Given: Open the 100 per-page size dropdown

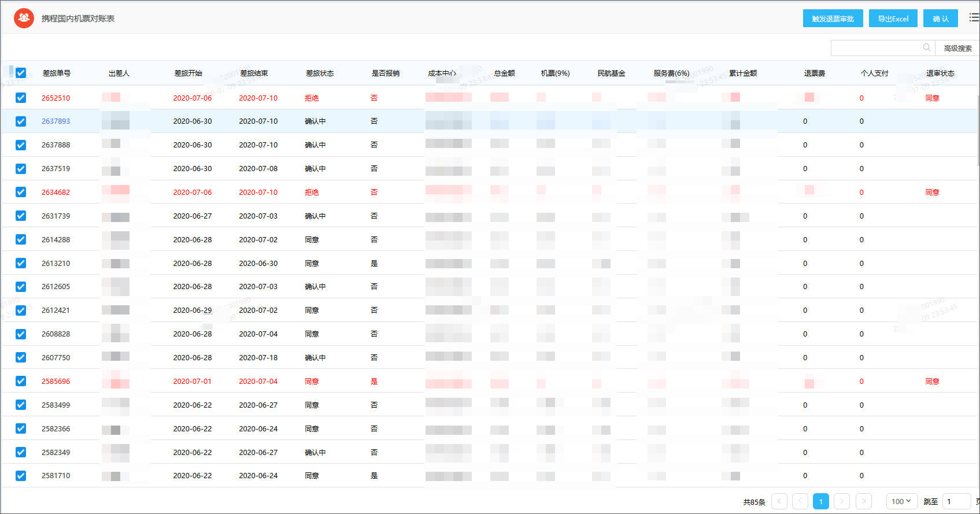Looking at the screenshot, I should pos(901,501).
